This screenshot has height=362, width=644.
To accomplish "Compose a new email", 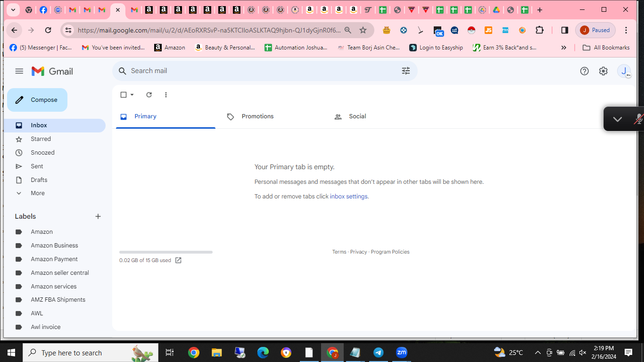I will point(37,100).
